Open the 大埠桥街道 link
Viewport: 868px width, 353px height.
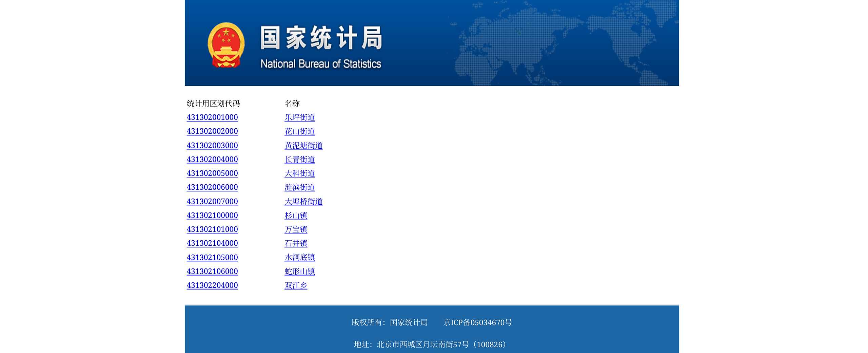pos(303,202)
